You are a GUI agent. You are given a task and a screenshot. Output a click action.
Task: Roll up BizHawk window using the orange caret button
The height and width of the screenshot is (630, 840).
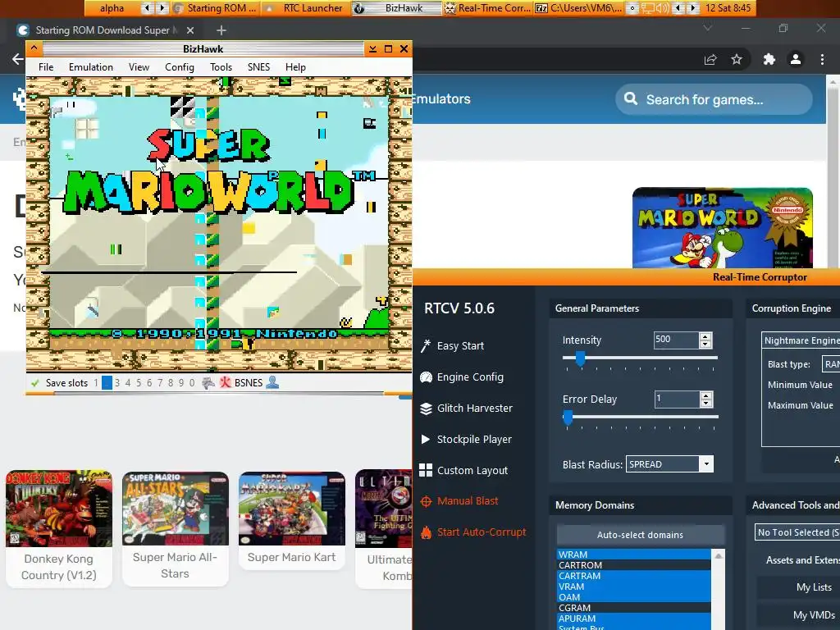point(34,48)
